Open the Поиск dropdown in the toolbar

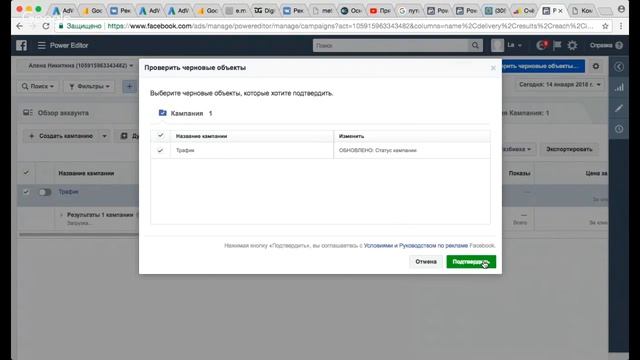[x=38, y=86]
